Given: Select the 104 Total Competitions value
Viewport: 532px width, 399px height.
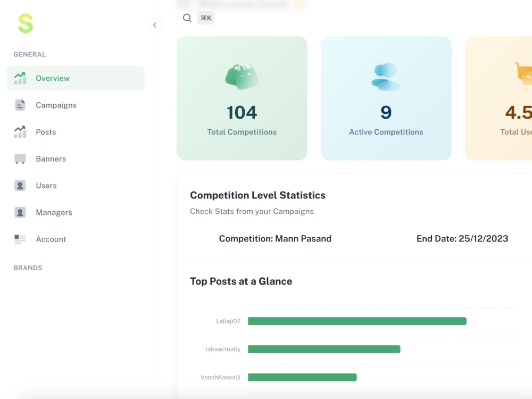Looking at the screenshot, I should click(x=242, y=112).
